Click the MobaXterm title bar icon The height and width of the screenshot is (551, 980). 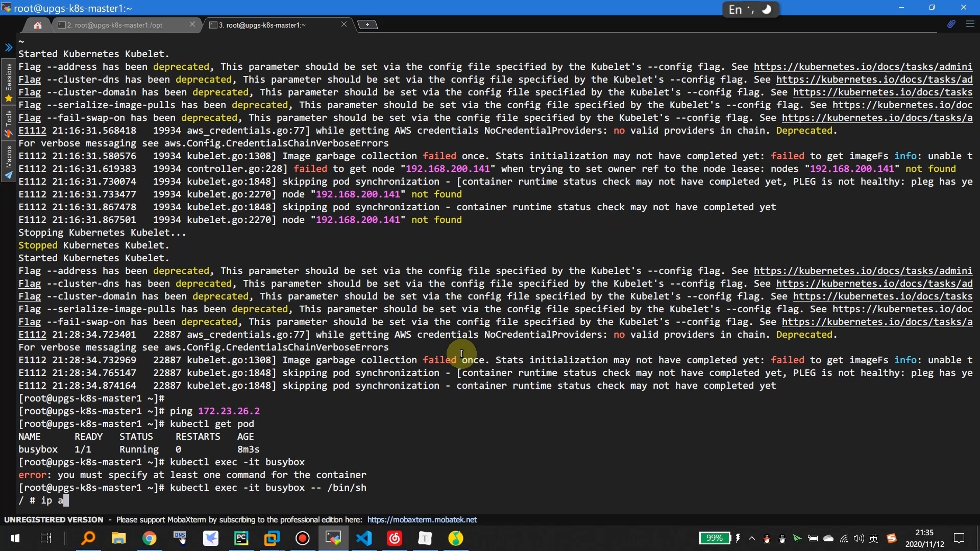pos(6,8)
